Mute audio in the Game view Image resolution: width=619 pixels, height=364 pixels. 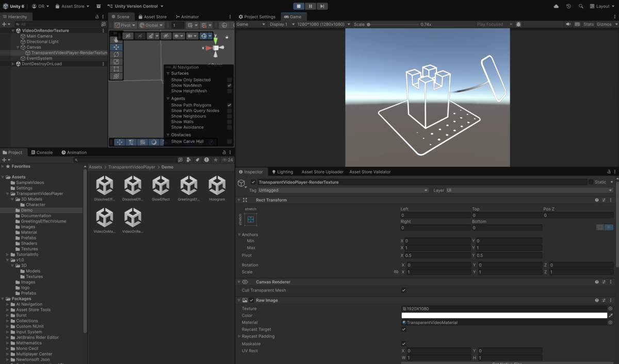pyautogui.click(x=568, y=24)
